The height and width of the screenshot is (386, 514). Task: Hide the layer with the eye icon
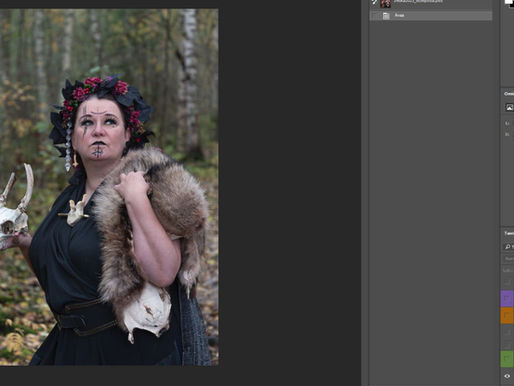[x=507, y=376]
